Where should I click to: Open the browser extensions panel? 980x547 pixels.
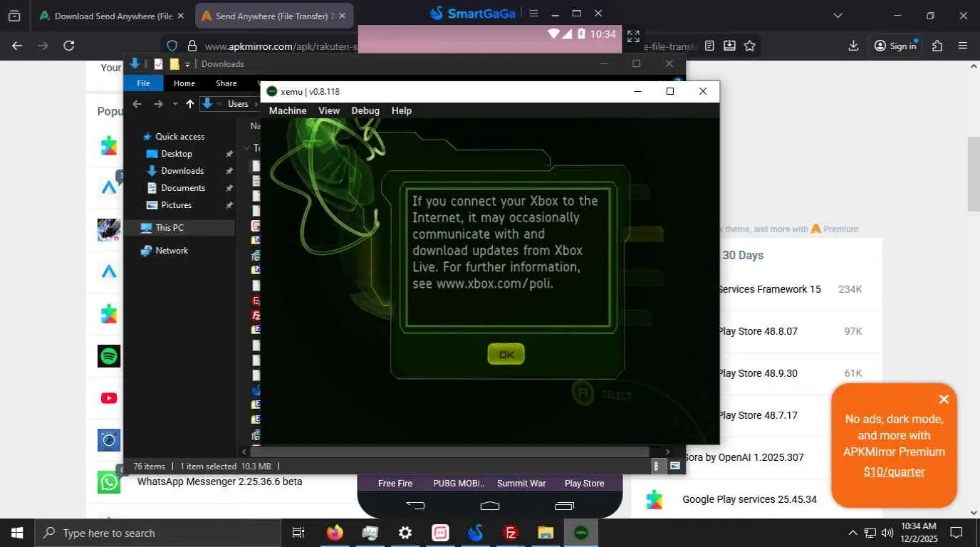coord(937,46)
